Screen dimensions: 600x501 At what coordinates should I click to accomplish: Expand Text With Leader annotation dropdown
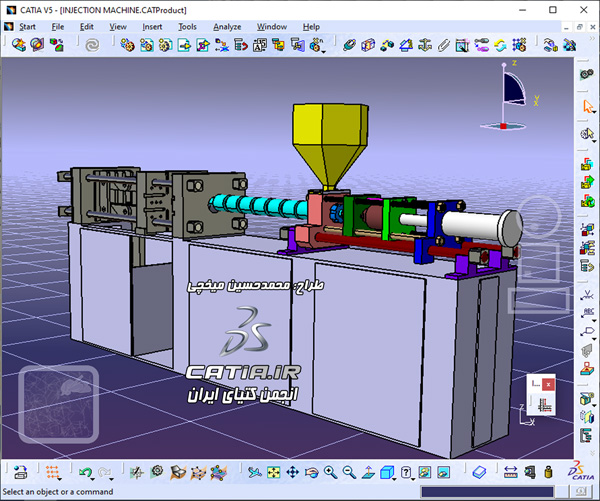(594, 320)
